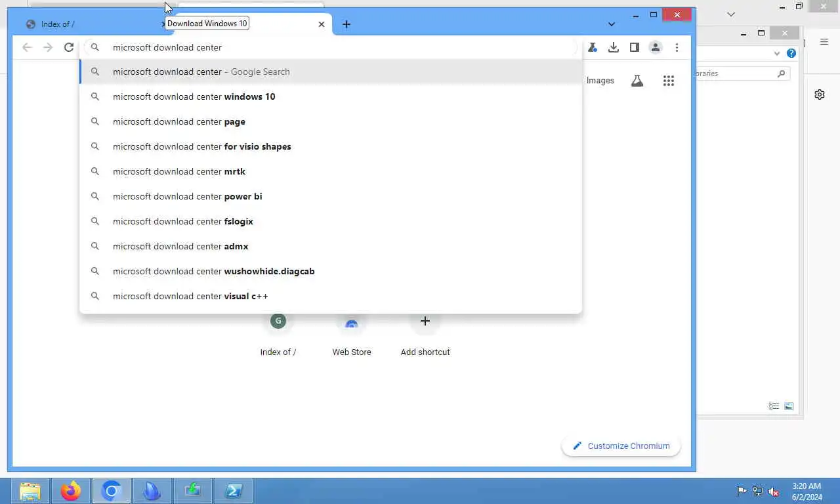Switch Explorer to details view icon
Image resolution: width=840 pixels, height=504 pixels.
(774, 406)
